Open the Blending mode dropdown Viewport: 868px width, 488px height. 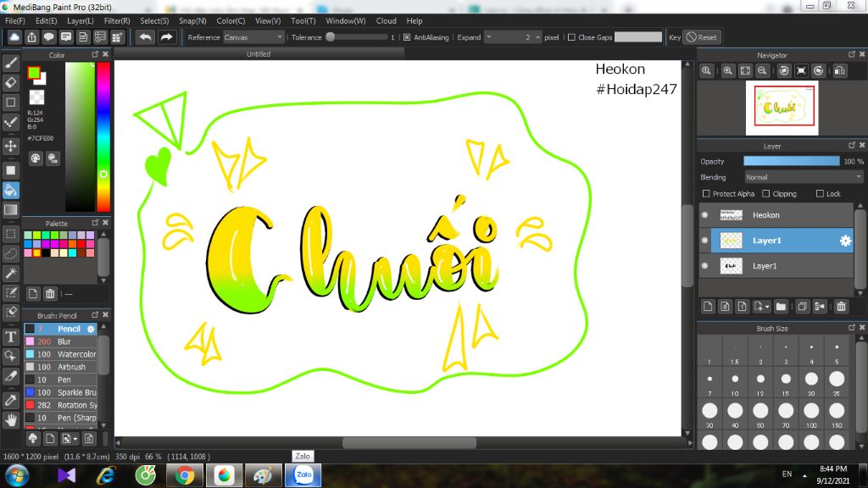coord(804,177)
